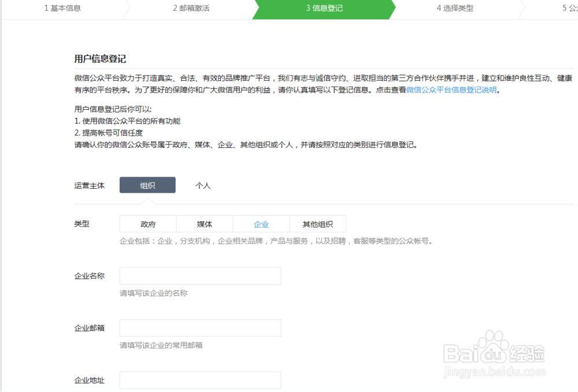The height and width of the screenshot is (392, 578).
Task: Select 企业 type
Action: [x=261, y=224]
